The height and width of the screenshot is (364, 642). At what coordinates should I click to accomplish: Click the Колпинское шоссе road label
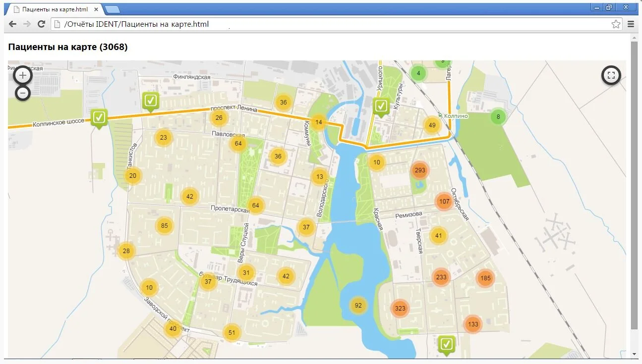(x=58, y=122)
